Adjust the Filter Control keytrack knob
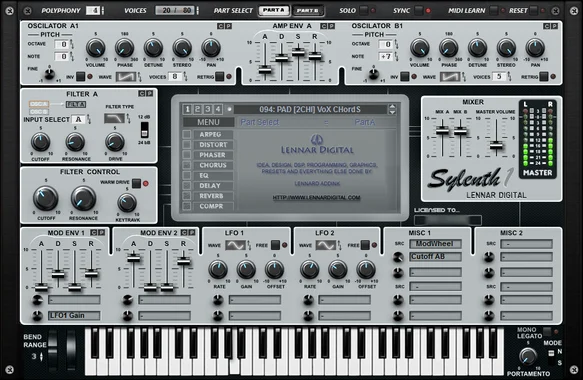583x380 pixels. pos(127,203)
